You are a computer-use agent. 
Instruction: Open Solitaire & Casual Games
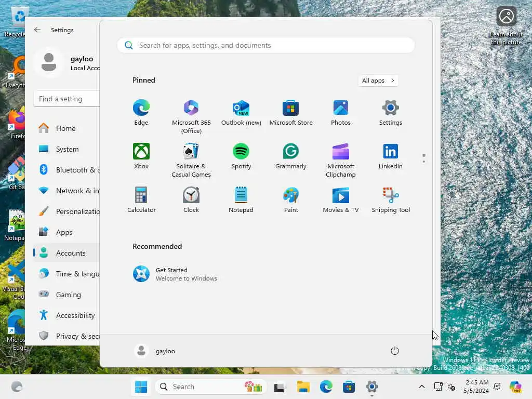click(x=191, y=161)
